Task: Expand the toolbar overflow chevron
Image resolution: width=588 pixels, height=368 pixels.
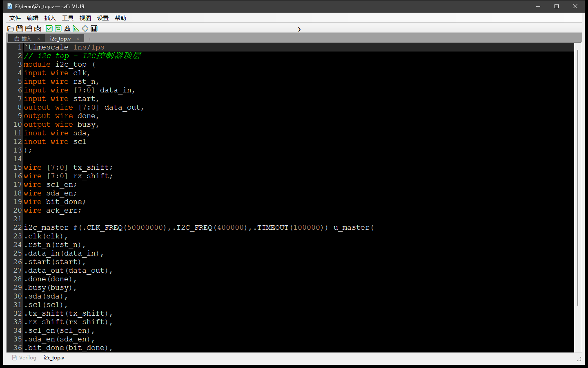Action: tap(299, 29)
